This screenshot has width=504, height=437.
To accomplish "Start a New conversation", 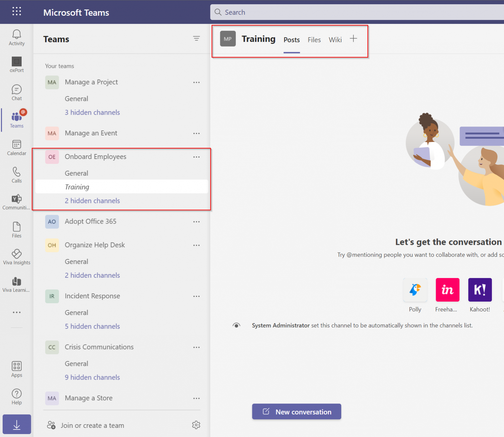I will (296, 412).
